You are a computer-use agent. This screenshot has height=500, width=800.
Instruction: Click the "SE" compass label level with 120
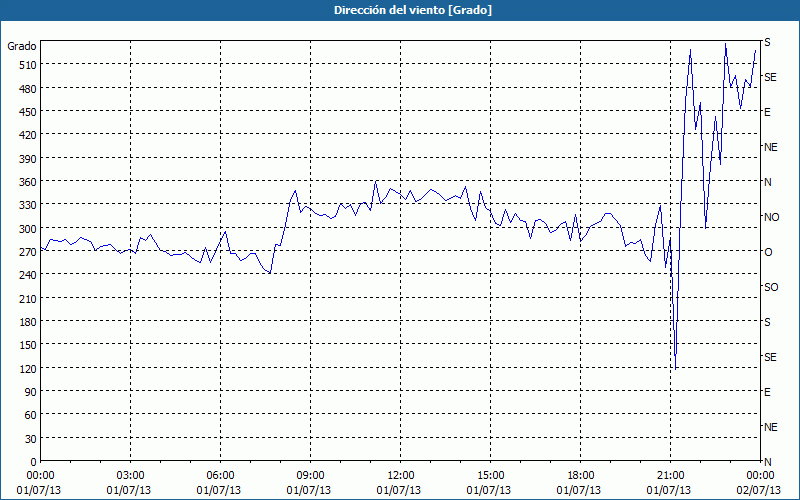click(770, 357)
